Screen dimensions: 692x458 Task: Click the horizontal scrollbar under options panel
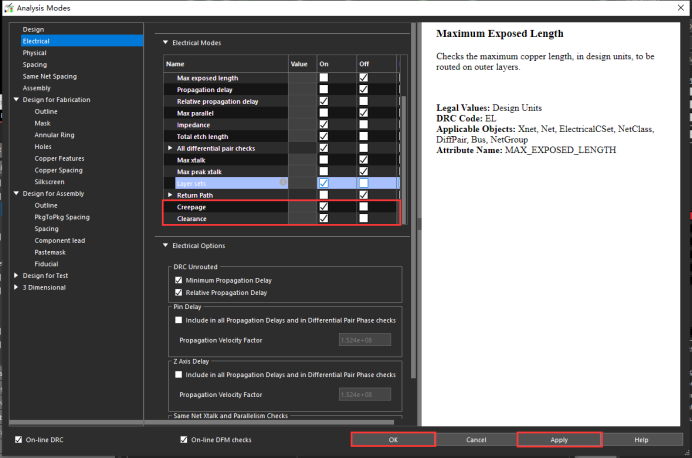202,422
